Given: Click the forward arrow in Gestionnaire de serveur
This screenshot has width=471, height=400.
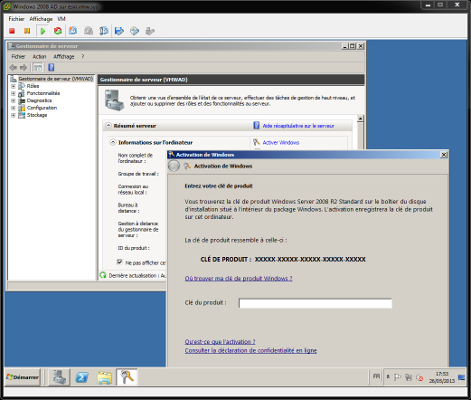Looking at the screenshot, I should pos(23,68).
